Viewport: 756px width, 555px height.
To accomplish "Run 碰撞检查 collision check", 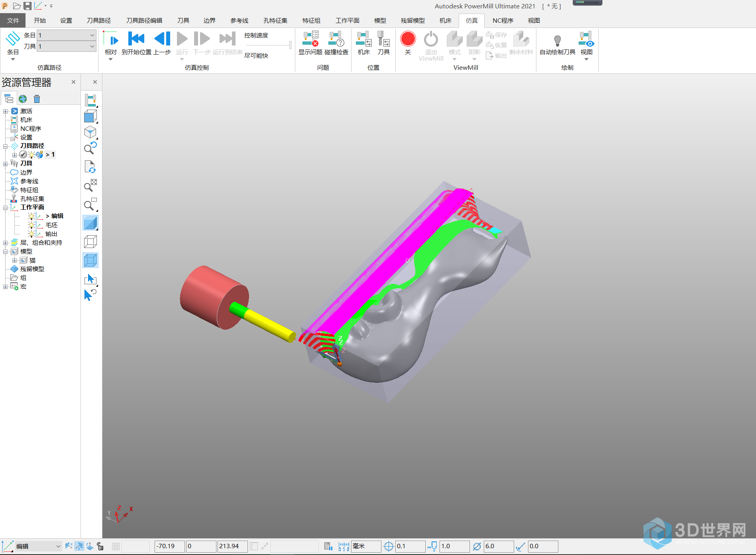I will pos(336,39).
